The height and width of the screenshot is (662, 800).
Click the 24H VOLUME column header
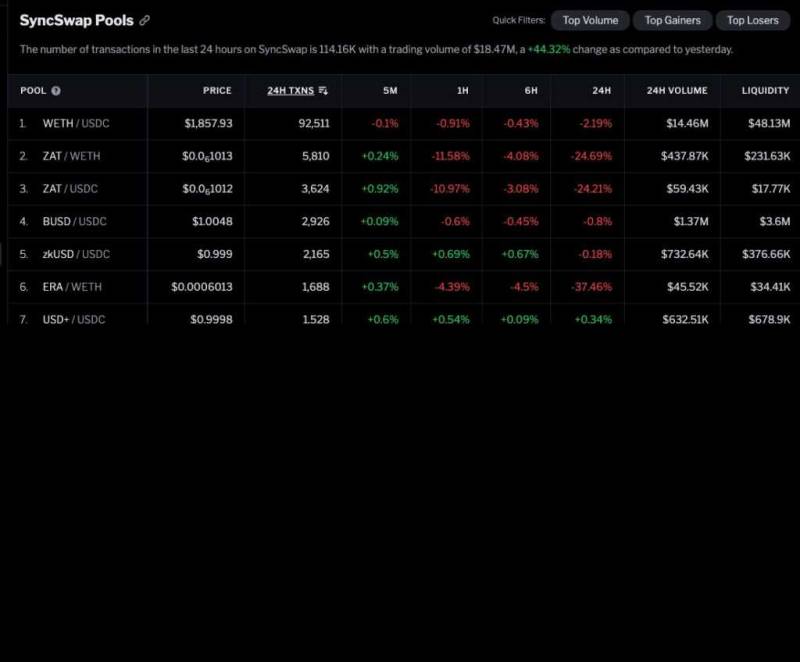(x=677, y=91)
